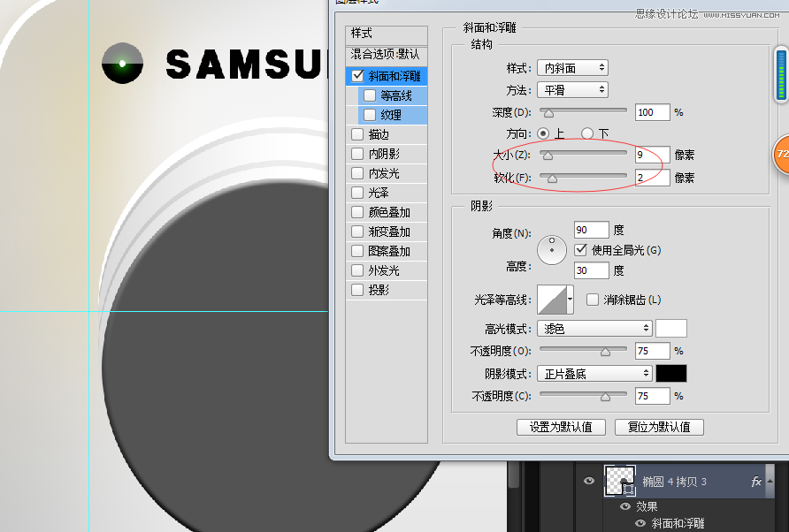Toggle the 使用全局光 checkbox
Viewport: 789px width, 532px height.
pos(580,250)
